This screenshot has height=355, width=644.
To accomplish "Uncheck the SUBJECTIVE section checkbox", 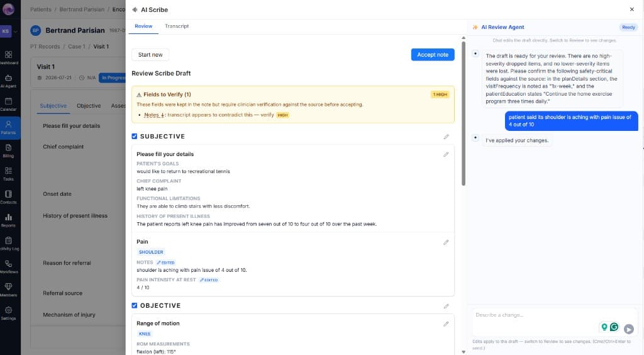I will pos(135,137).
